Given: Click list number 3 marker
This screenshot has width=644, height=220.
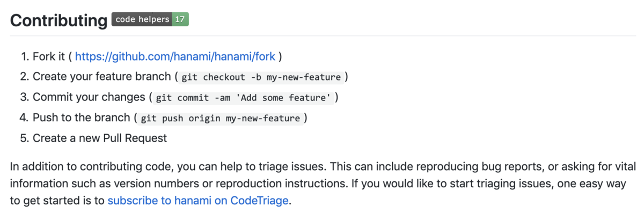Looking at the screenshot, I should pyautogui.click(x=24, y=97).
